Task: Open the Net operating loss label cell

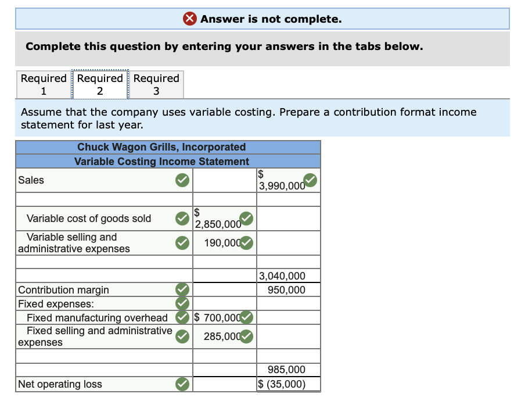Action: coord(104,384)
